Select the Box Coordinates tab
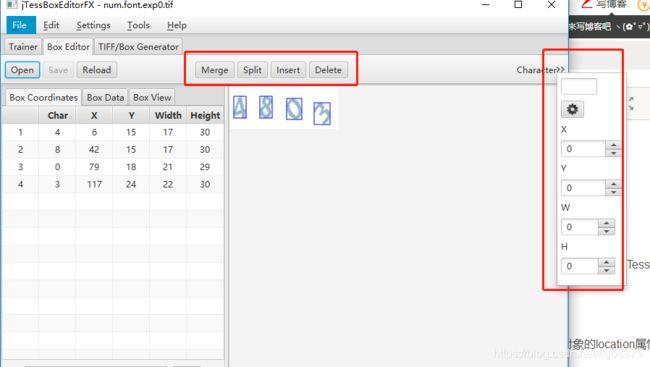The height and width of the screenshot is (367, 650). (44, 97)
